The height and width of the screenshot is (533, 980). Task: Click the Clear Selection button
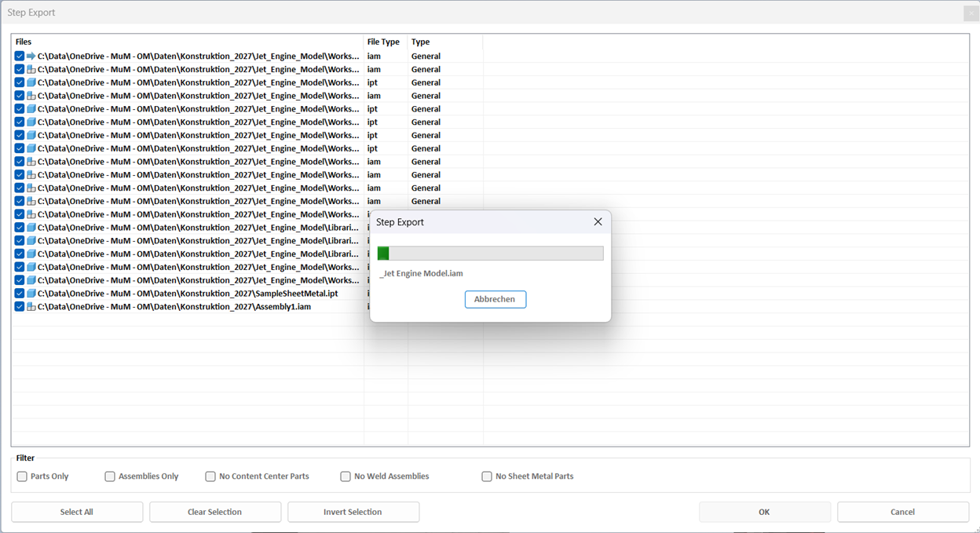(x=215, y=512)
